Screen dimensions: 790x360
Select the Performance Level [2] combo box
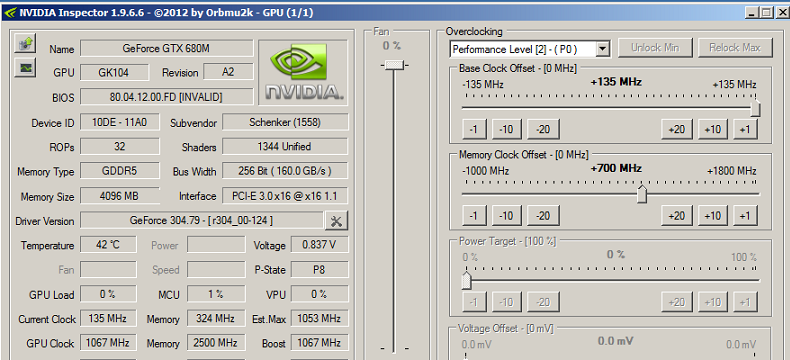(530, 49)
